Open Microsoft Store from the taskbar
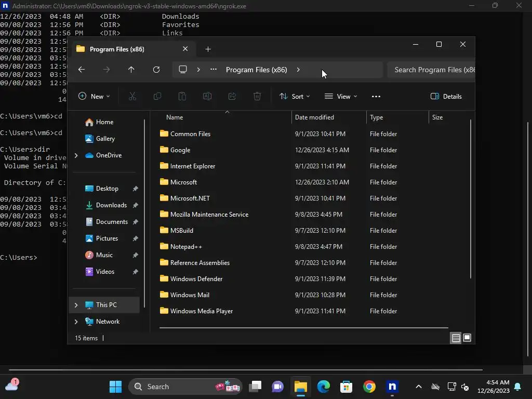The image size is (532, 399). click(346, 387)
